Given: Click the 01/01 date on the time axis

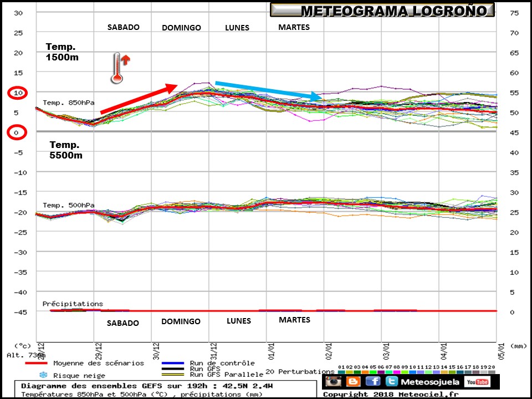Looking at the screenshot, I should click(271, 351).
